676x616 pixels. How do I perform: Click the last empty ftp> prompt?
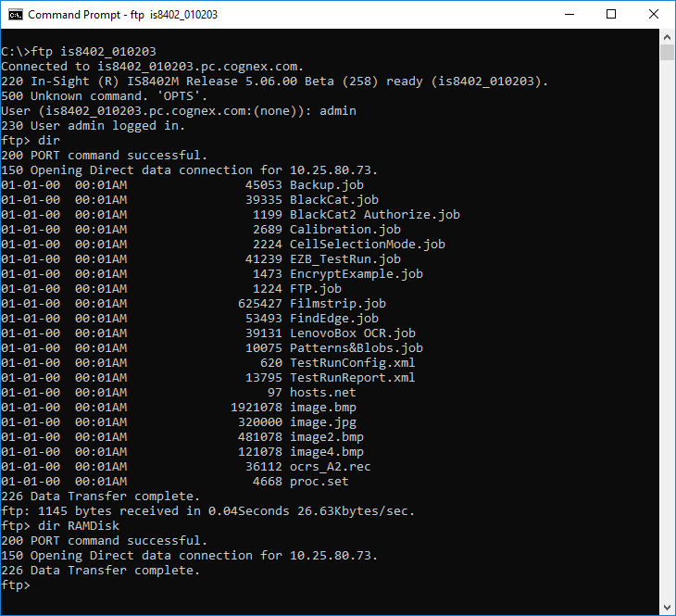click(17, 585)
